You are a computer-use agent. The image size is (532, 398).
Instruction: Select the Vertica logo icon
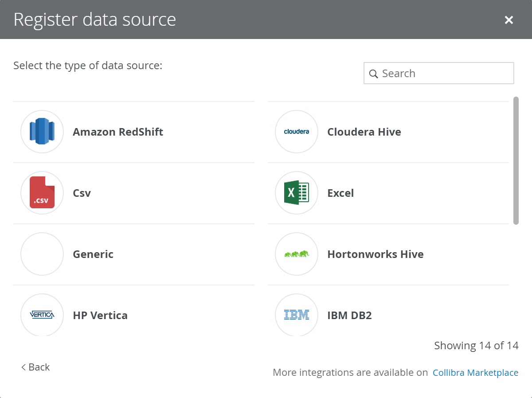click(x=42, y=315)
